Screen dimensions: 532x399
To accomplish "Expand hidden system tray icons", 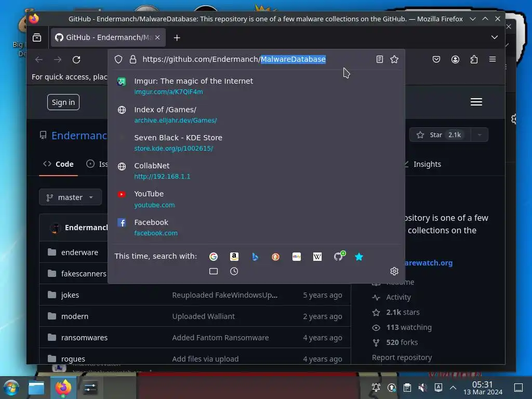I will pyautogui.click(x=453, y=388).
